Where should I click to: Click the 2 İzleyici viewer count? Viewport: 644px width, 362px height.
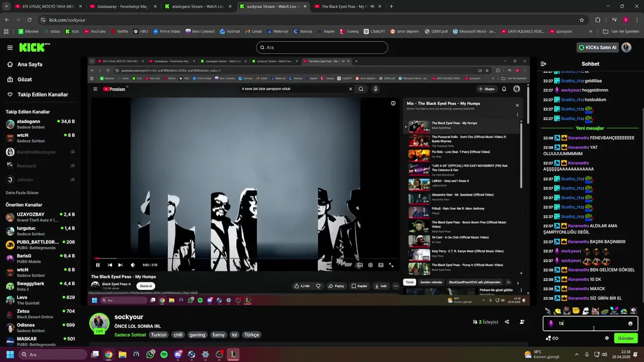click(x=486, y=322)
